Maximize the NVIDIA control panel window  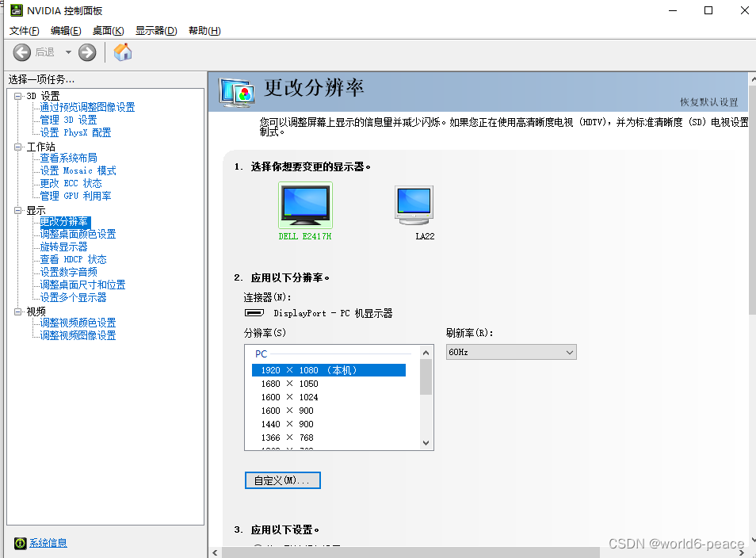pos(708,10)
